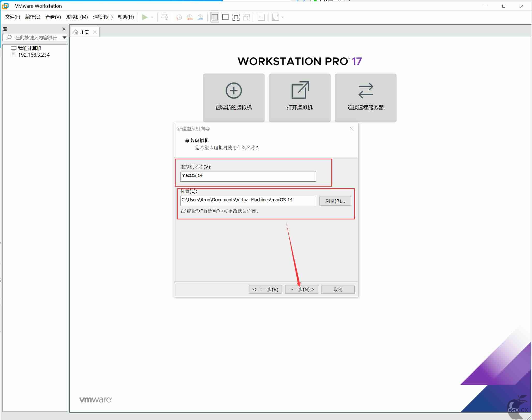Image resolution: width=532 pixels, height=420 pixels.
Task: Close the 新建虚拟机向导 dialog
Action: 351,129
